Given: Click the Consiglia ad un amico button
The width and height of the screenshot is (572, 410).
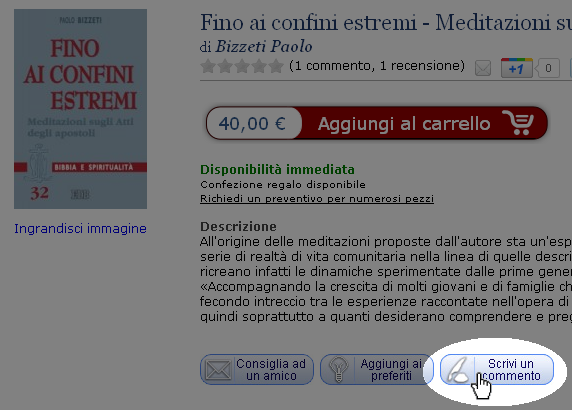Looking at the screenshot, I should [x=257, y=370].
